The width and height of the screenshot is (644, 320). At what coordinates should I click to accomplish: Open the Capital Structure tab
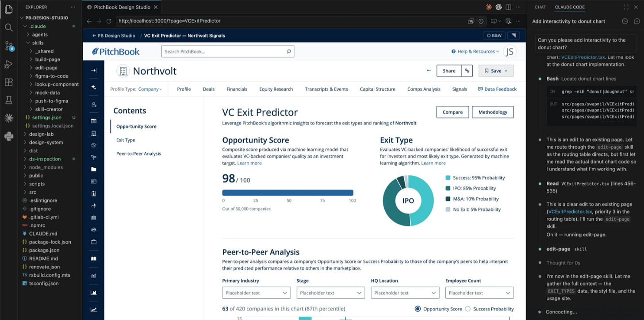378,89
